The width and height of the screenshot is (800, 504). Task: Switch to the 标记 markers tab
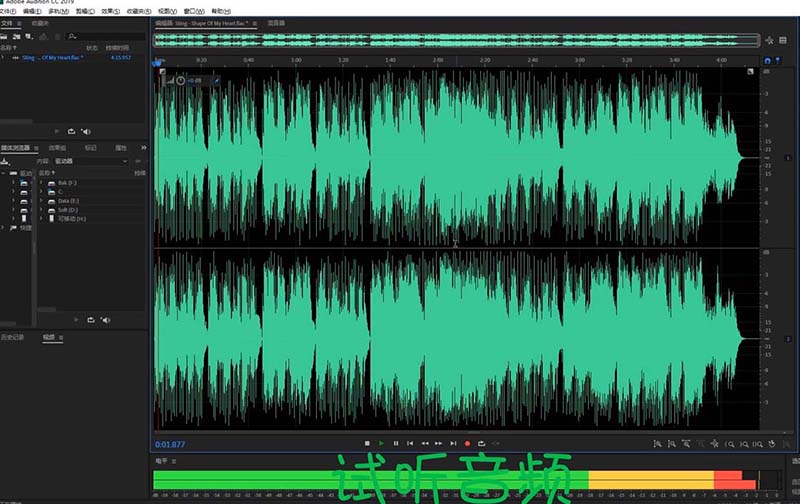coord(90,148)
